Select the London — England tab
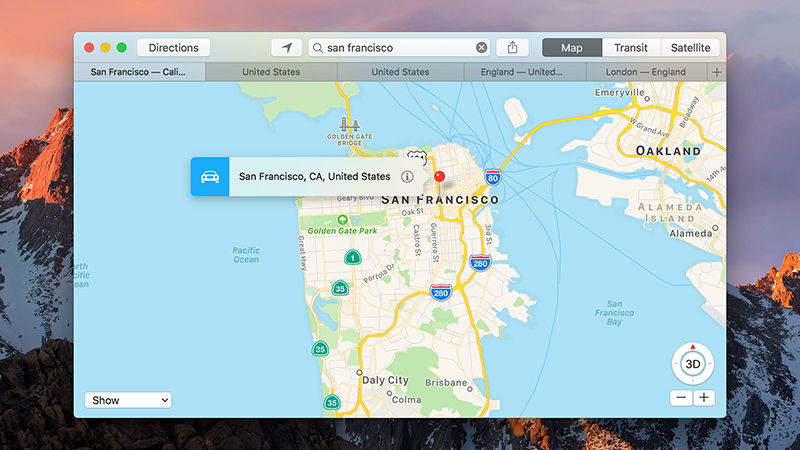Viewport: 800px width, 450px height. pos(646,72)
